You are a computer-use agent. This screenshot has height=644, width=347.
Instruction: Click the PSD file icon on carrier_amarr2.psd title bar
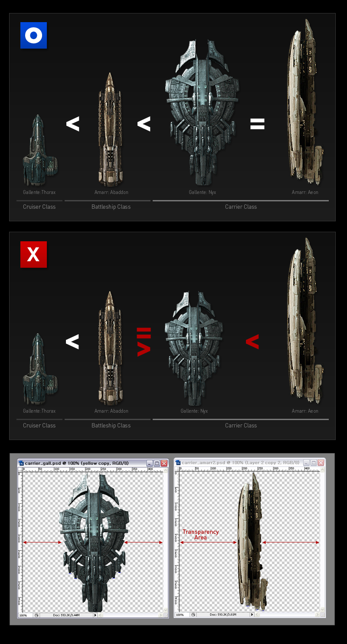[x=177, y=463]
